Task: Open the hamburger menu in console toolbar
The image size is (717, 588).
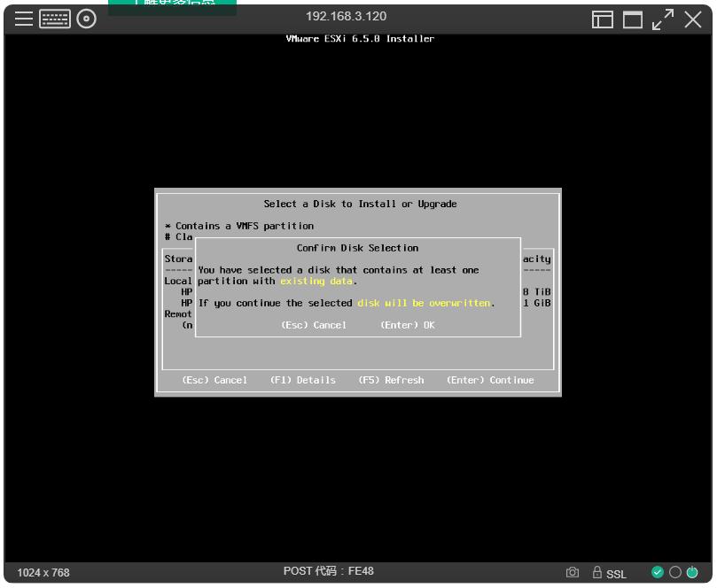Action: point(23,19)
